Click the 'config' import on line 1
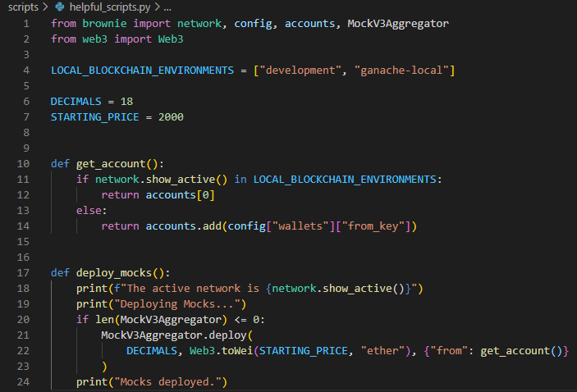The height and width of the screenshot is (392, 577). click(253, 24)
